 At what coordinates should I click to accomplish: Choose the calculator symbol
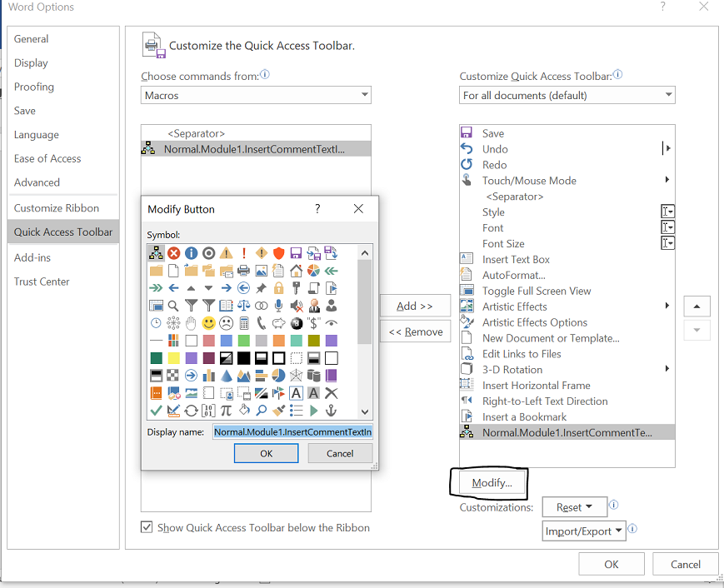pos(244,323)
